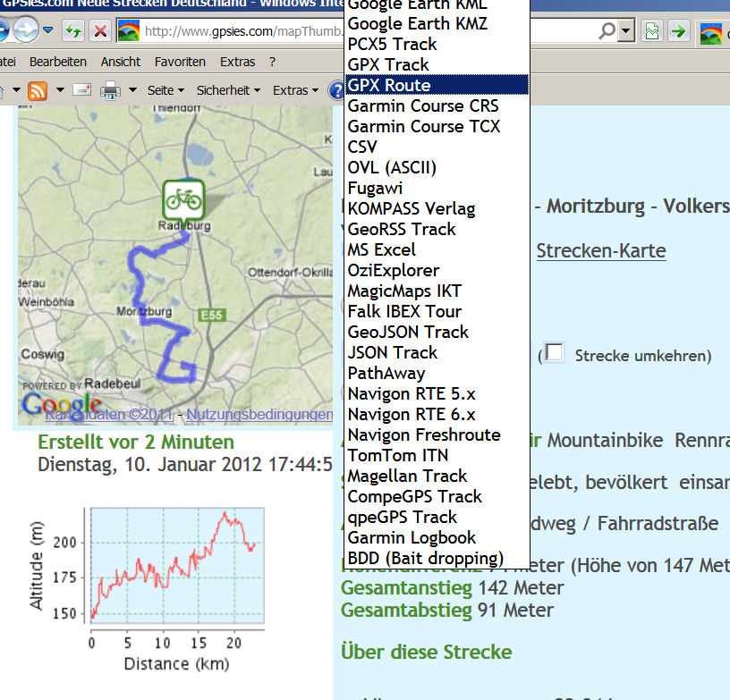The image size is (730, 700).
Task: Expand the print options dropdown arrow
Action: coord(132,89)
